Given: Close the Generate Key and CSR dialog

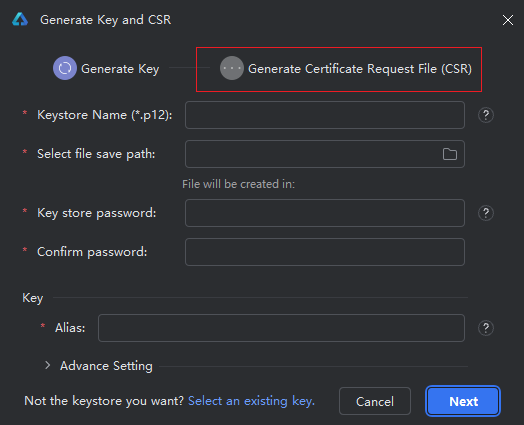Looking at the screenshot, I should (508, 20).
